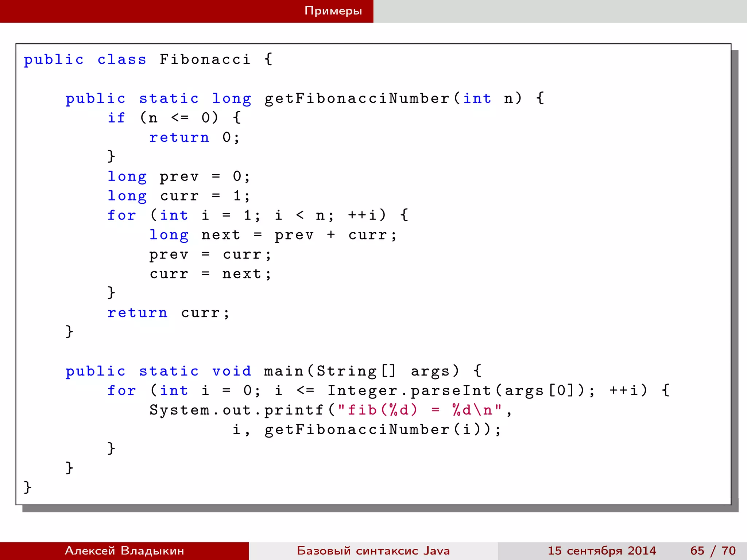
Task: Click the 'long prev = 0;' line
Action: [x=179, y=177]
